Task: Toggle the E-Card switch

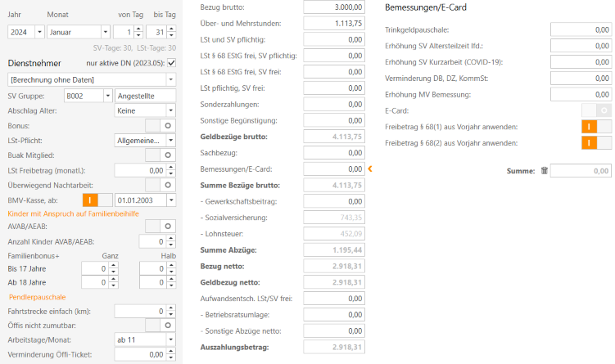Action: click(x=596, y=110)
